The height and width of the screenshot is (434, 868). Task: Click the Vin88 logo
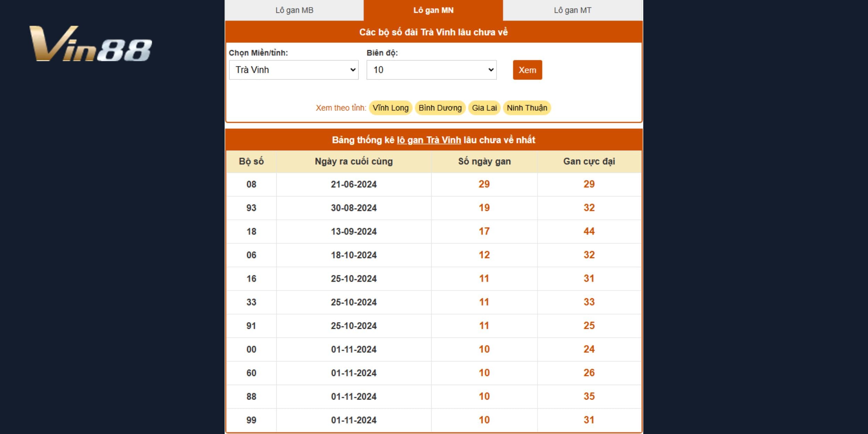91,44
